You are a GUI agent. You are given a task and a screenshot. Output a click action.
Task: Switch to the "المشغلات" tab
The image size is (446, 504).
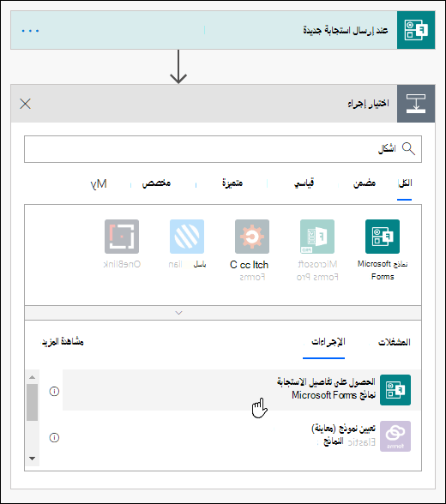(x=395, y=342)
